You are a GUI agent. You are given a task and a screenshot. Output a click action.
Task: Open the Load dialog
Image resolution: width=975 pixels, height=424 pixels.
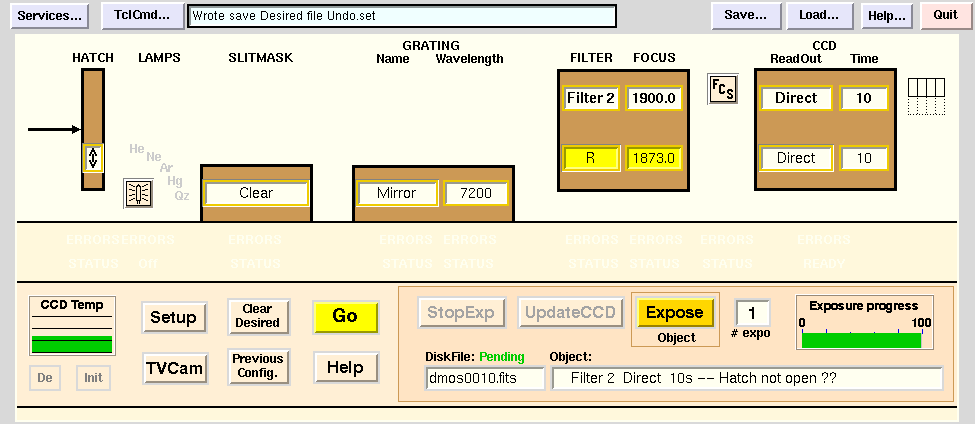(819, 16)
